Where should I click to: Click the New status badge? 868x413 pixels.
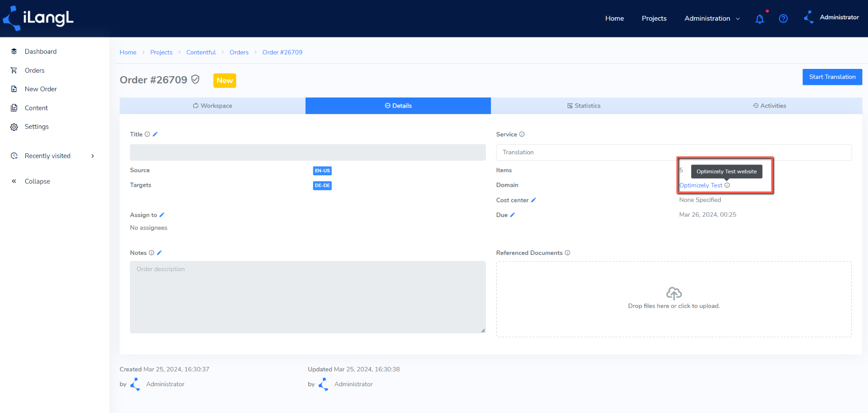point(225,81)
